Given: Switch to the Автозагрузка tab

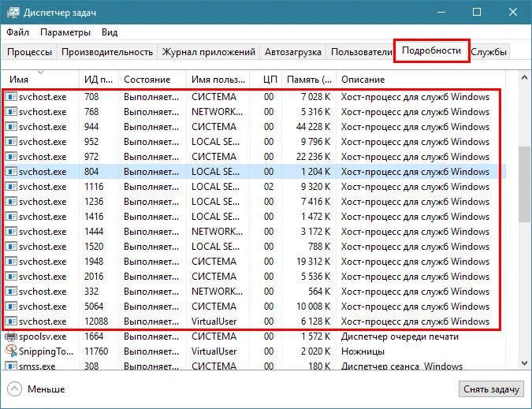Looking at the screenshot, I should [x=293, y=52].
